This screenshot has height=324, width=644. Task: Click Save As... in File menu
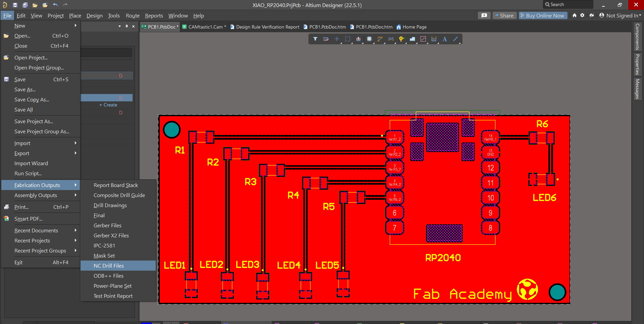[x=41, y=89]
